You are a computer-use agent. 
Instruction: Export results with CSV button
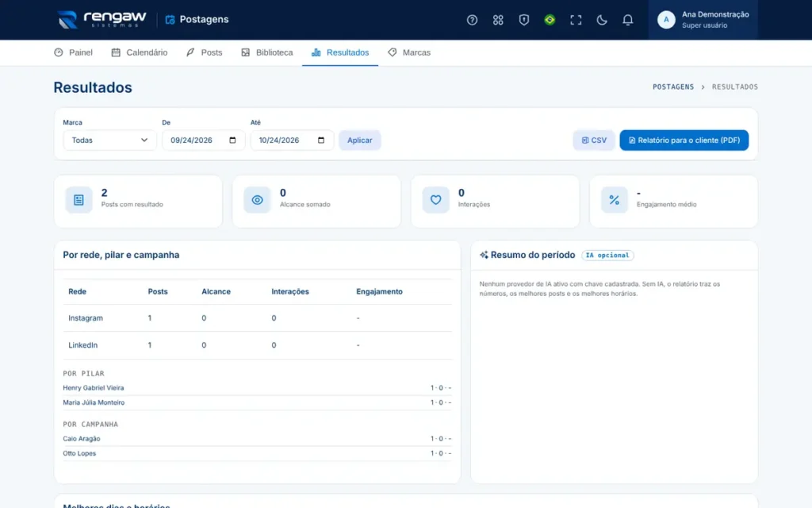pos(593,140)
